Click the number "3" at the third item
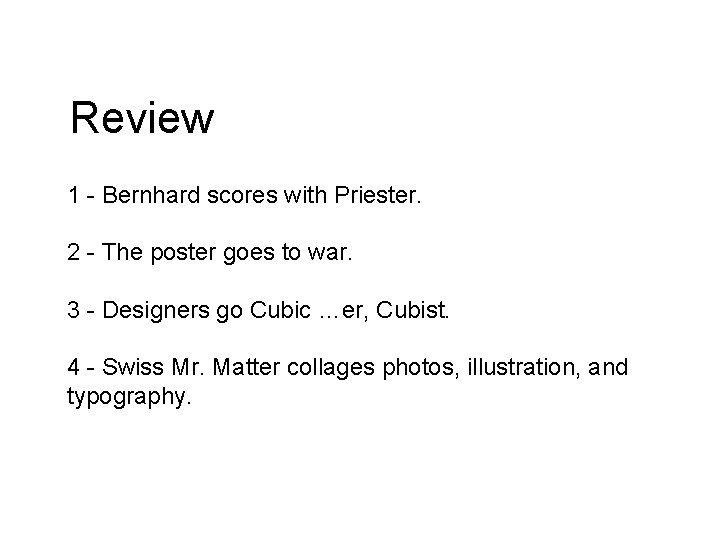The height and width of the screenshot is (540, 720). point(74,311)
